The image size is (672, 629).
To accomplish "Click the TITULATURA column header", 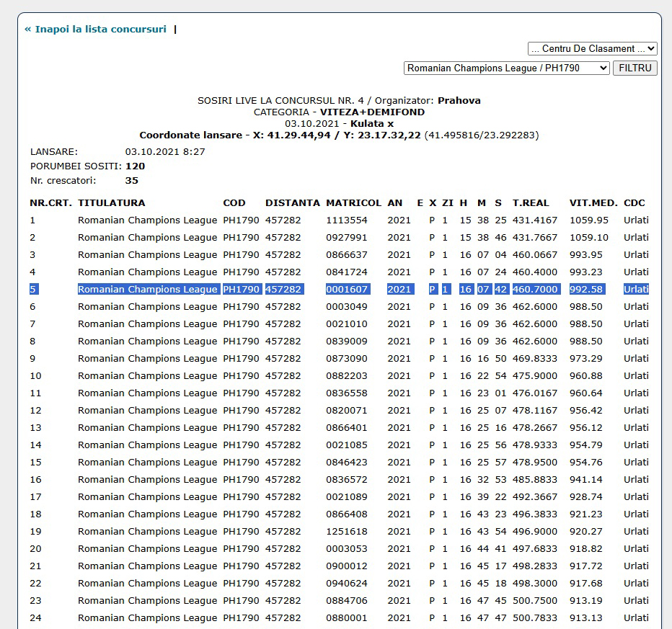I will pyautogui.click(x=111, y=203).
